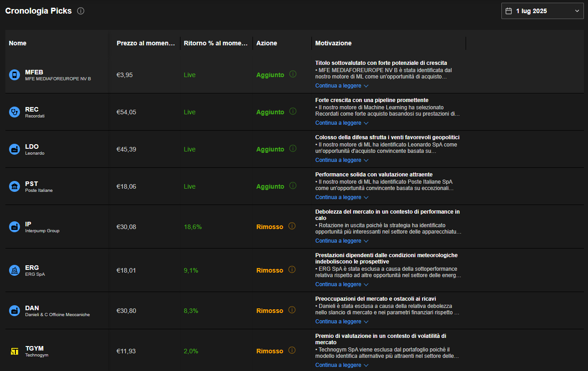Click the €3,95 price cell
Image resolution: width=588 pixels, height=371 pixels.
tap(125, 75)
